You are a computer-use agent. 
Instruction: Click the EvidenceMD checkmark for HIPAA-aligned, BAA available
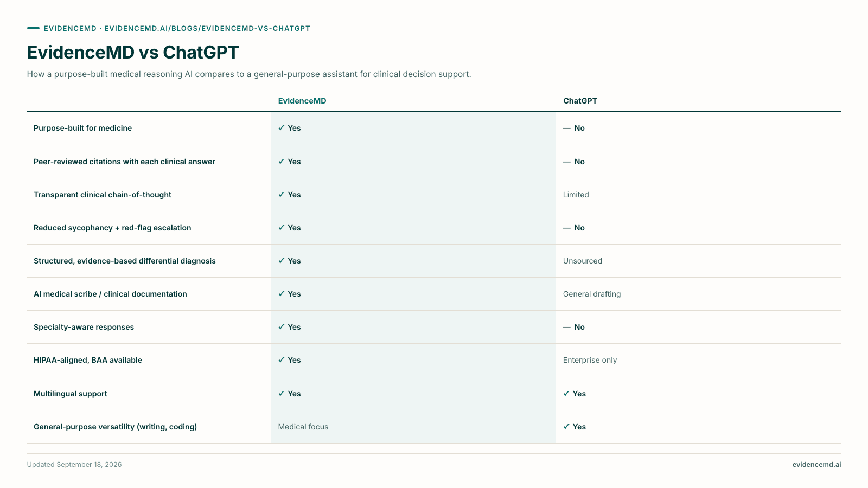(x=281, y=360)
